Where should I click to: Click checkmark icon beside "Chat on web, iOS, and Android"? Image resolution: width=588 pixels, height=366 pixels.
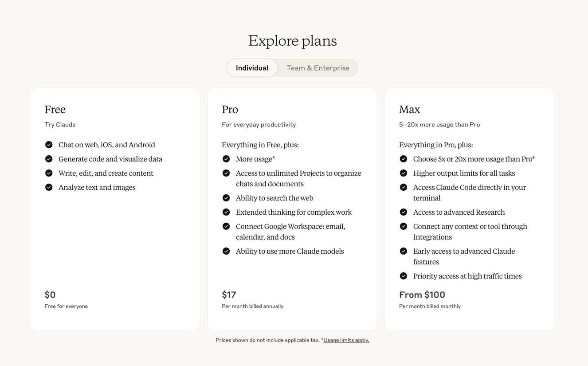click(49, 145)
